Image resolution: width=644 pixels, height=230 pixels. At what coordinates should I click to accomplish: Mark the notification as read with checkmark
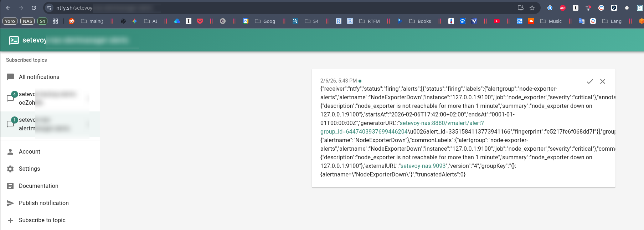tap(589, 81)
